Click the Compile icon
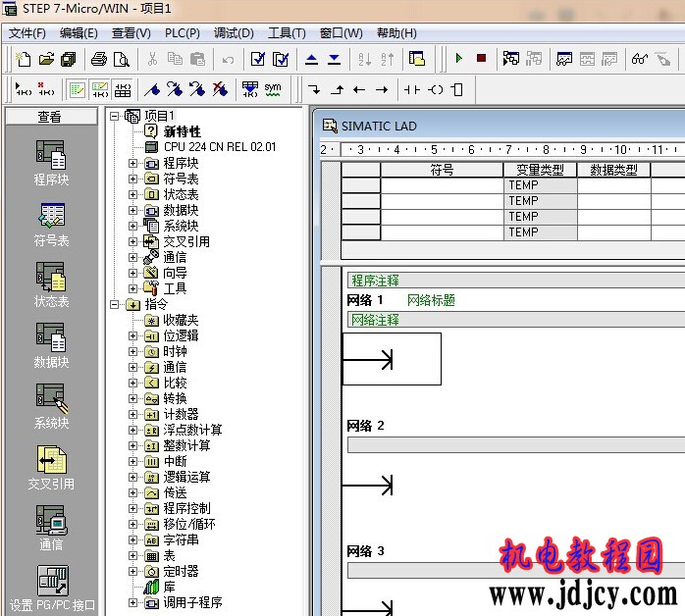This screenshot has height=616, width=685. pyautogui.click(x=258, y=59)
